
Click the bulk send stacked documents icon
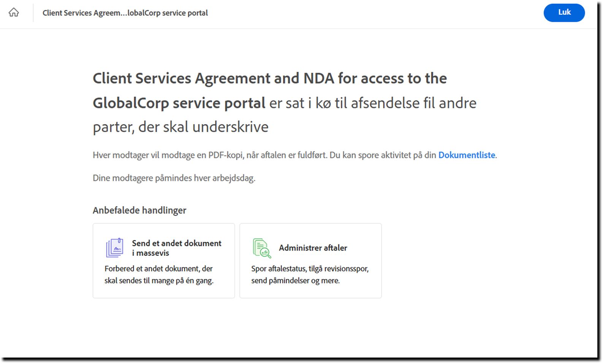(x=114, y=247)
